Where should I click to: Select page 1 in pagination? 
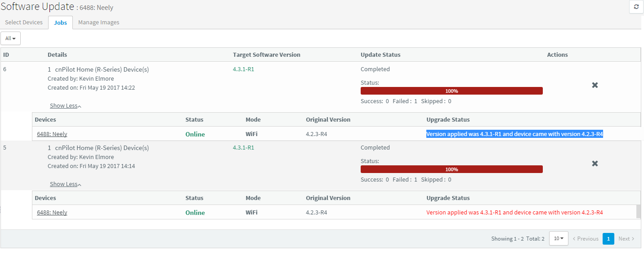tap(608, 239)
